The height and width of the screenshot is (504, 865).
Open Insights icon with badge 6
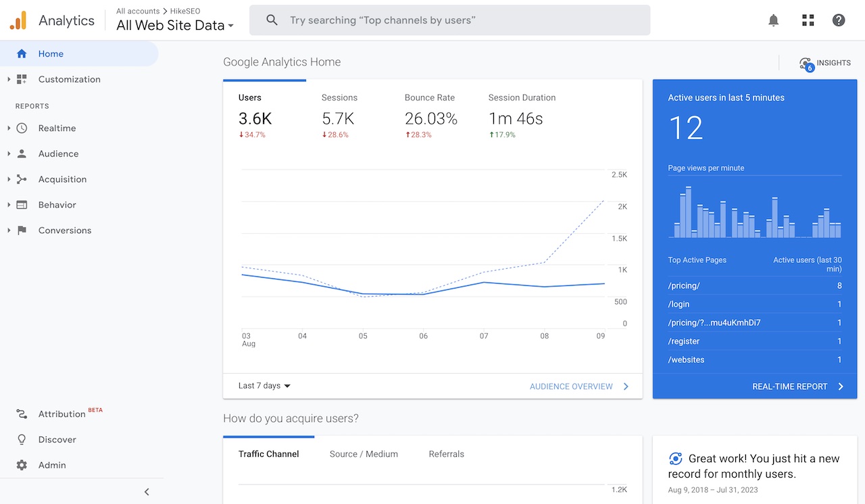click(806, 64)
